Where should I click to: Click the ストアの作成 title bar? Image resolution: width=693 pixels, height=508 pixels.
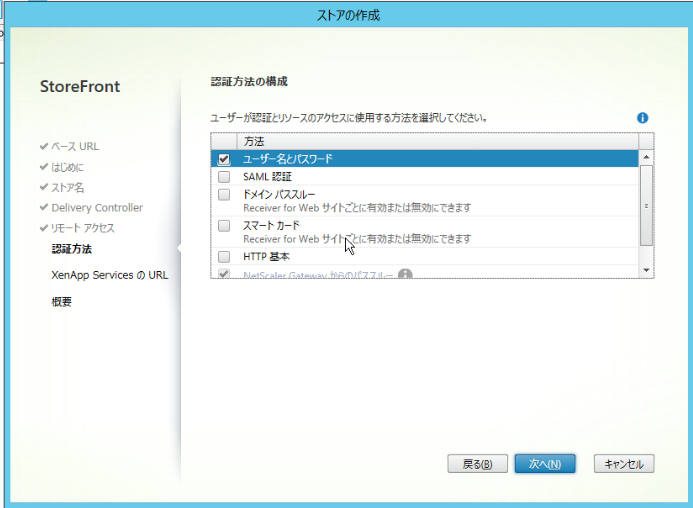pyautogui.click(x=348, y=15)
